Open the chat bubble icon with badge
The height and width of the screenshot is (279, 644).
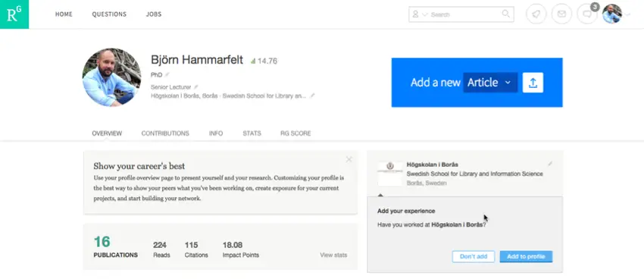(x=587, y=14)
